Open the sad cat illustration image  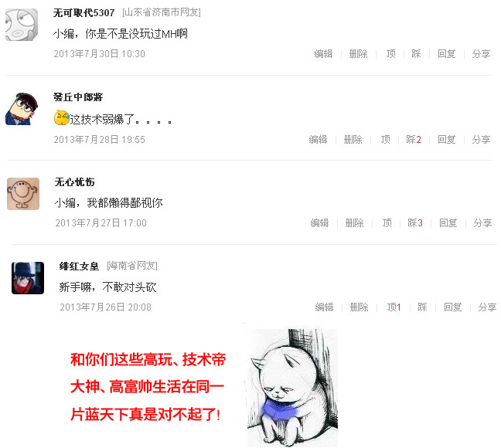[x=292, y=388]
